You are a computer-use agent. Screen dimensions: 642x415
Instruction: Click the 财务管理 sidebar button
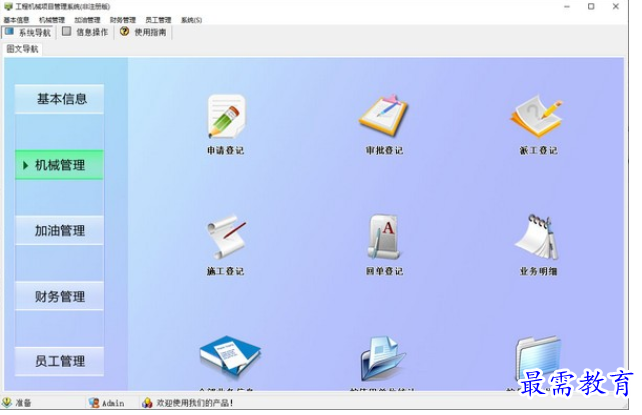[x=59, y=296]
